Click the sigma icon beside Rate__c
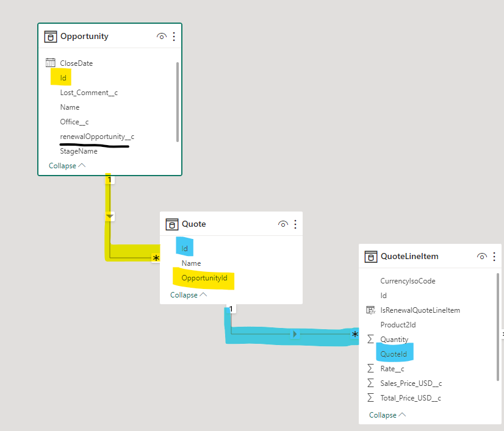Screen dimensions: 504x431 pos(370,368)
